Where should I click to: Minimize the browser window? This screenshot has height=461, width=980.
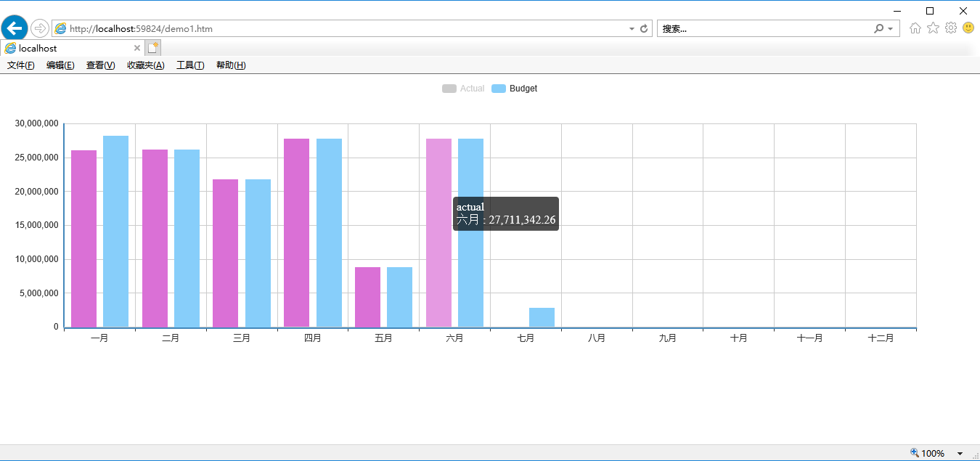point(897,11)
